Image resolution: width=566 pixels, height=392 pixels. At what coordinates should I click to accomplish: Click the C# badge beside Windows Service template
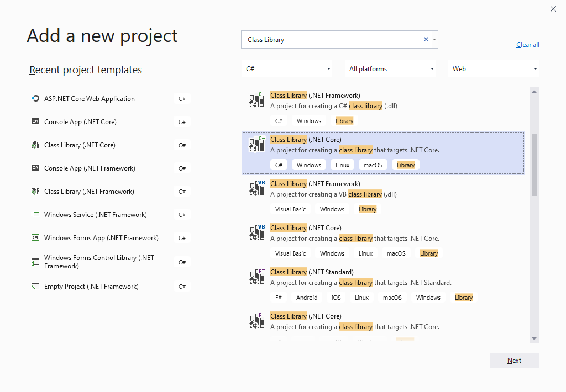(x=182, y=215)
